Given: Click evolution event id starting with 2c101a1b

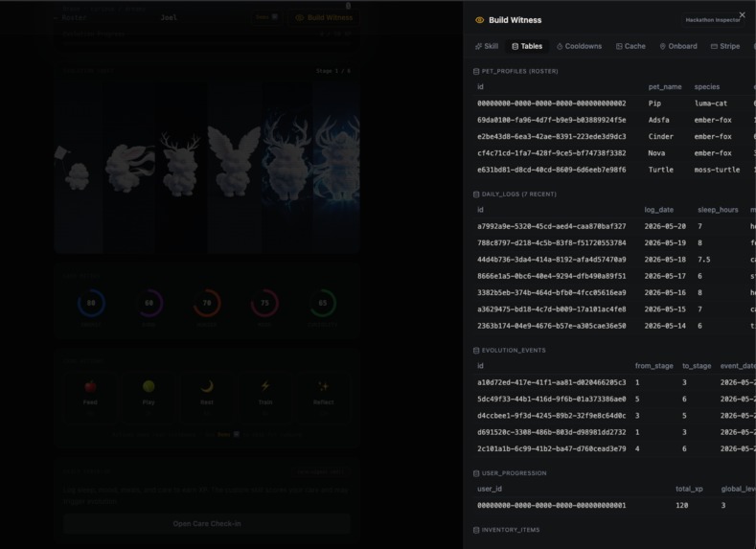Looking at the screenshot, I should 552,448.
